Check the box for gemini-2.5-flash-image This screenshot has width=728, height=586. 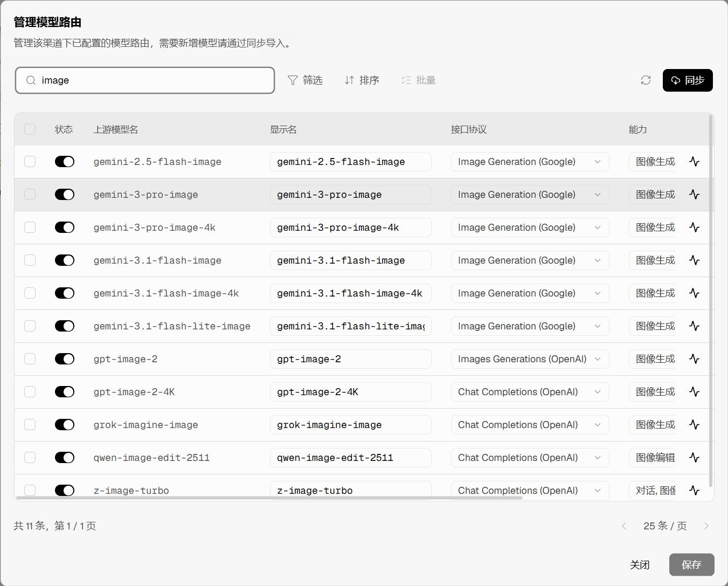point(30,162)
